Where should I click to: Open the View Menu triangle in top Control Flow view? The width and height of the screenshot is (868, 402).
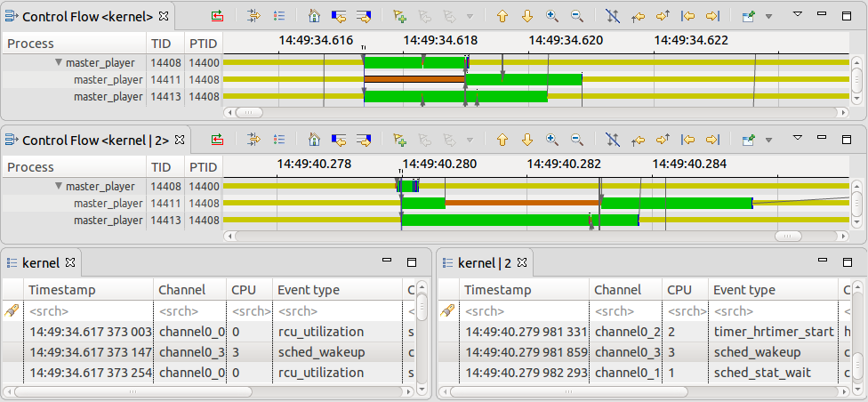(x=797, y=14)
